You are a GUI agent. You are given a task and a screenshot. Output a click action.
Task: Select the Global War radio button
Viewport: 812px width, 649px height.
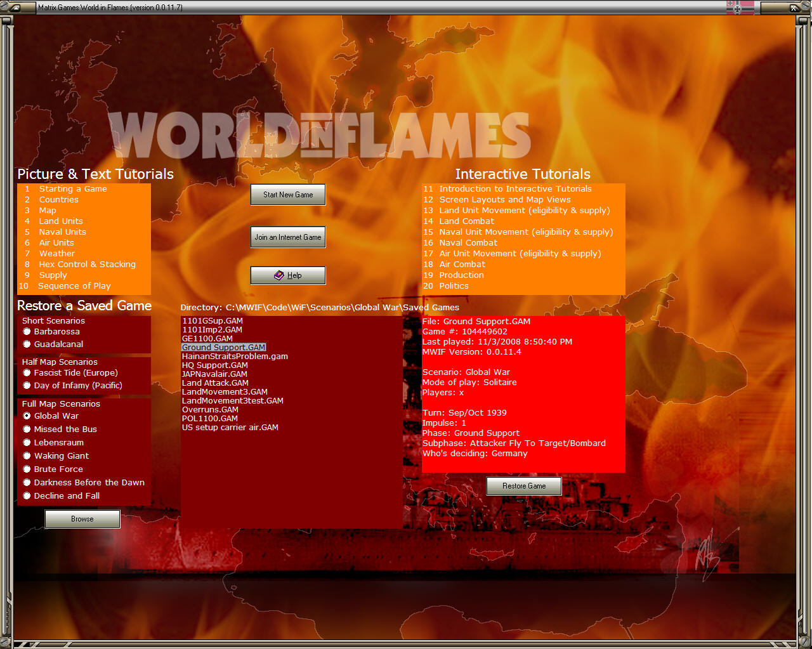point(51,416)
